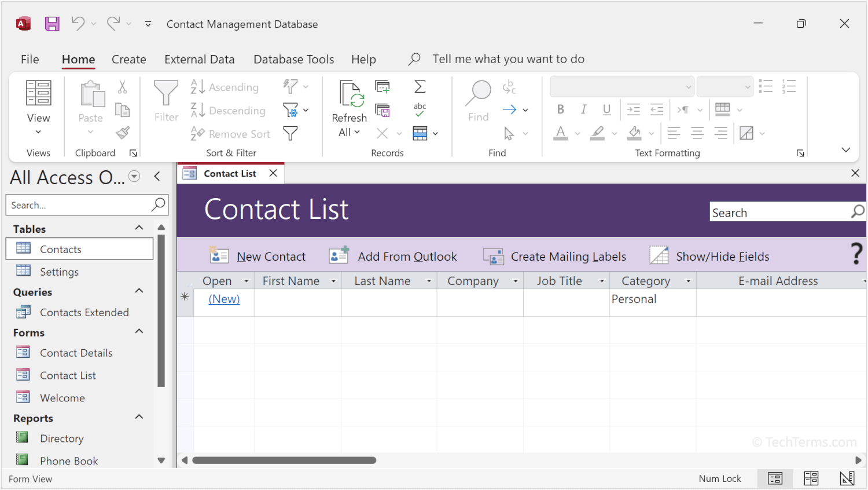Click the Toggle Filter funnel icon
Image resolution: width=868 pixels, height=490 pixels.
click(290, 134)
